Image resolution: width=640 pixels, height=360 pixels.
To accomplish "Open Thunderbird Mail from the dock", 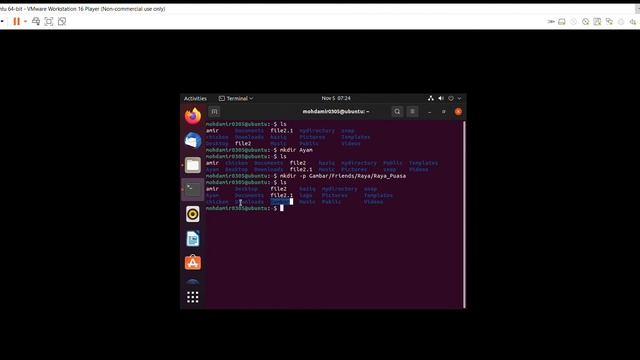I will pos(193,140).
